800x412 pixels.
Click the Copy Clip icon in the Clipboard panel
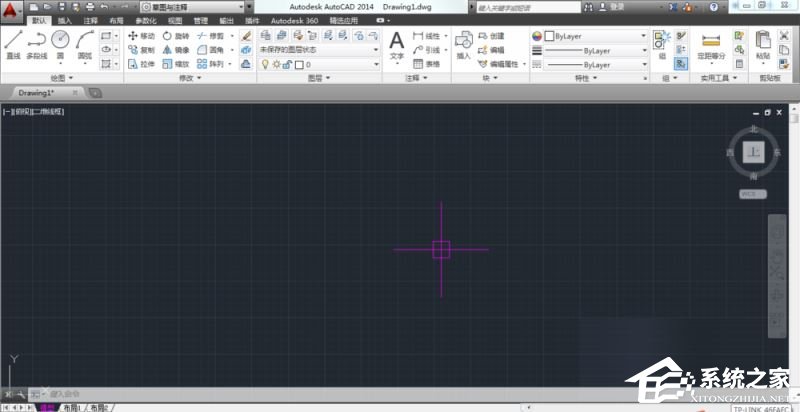pyautogui.click(x=784, y=49)
